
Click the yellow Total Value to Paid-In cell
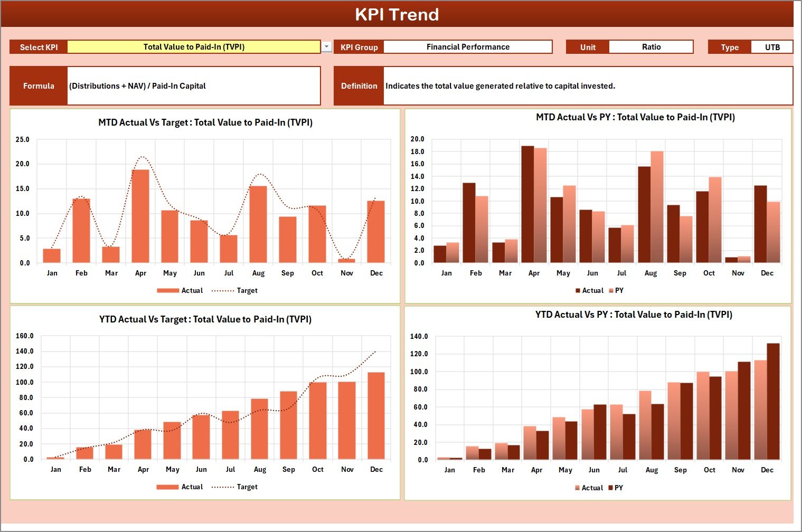194,47
